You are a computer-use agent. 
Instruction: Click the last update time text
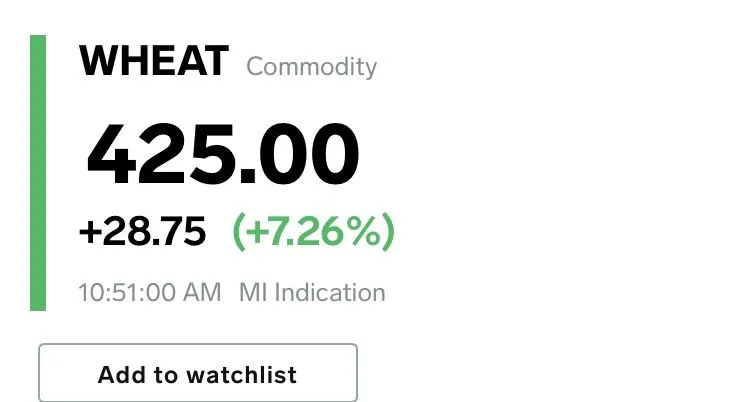[x=150, y=293]
